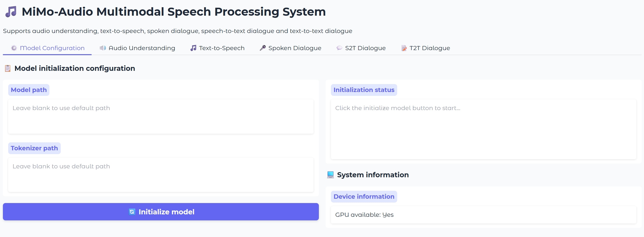Viewport: 644px width, 237px height.
Task: Click the memo pencil icon for T2T Dialogue
Action: (x=404, y=48)
